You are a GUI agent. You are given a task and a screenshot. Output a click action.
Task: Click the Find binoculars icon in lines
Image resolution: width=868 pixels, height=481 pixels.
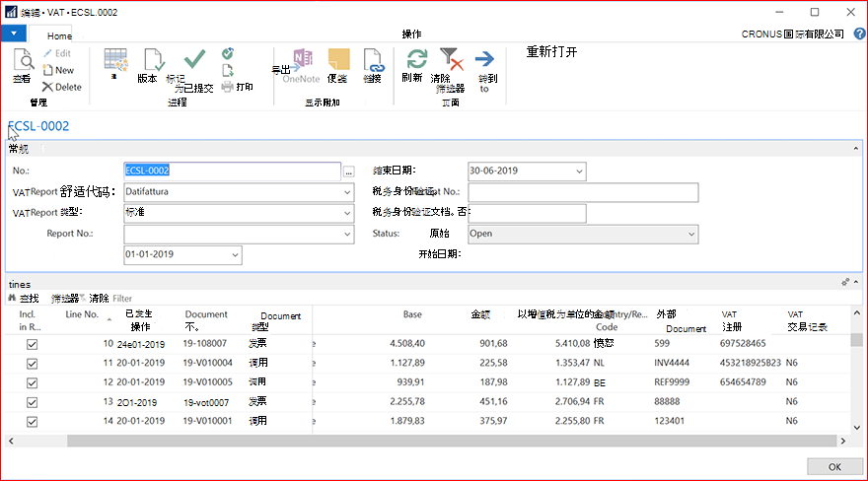12,298
